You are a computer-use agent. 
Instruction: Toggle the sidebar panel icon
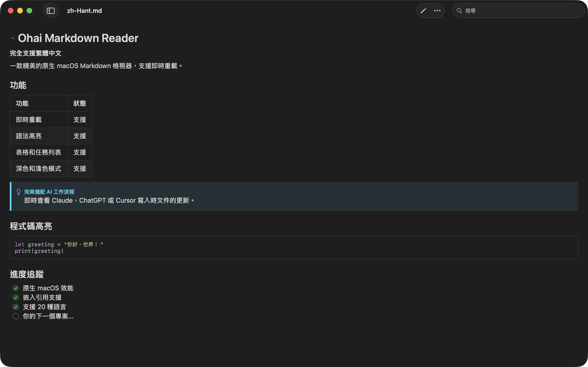click(x=51, y=11)
